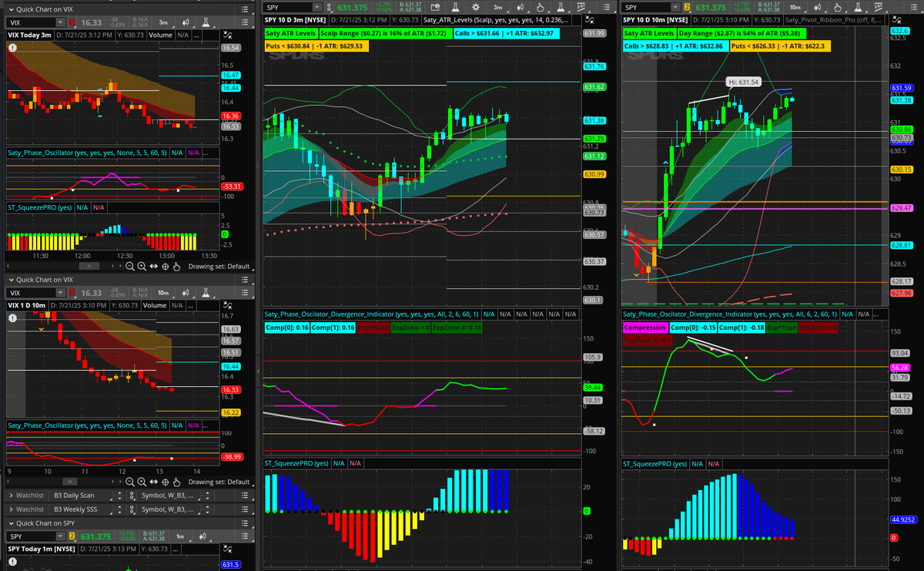Click Saty_ATR_Levels study label on SPY 3m chart
The image size is (924, 571).
pyautogui.click(x=497, y=20)
